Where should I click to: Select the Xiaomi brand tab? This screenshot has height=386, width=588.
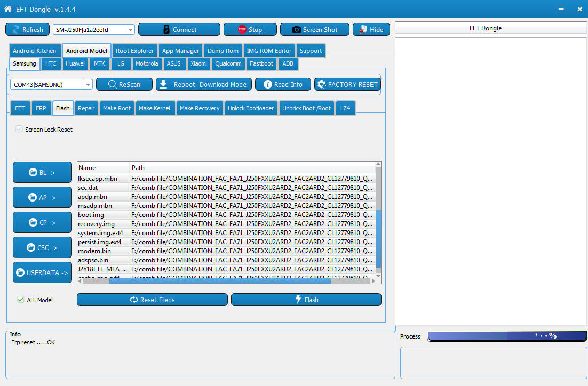198,63
